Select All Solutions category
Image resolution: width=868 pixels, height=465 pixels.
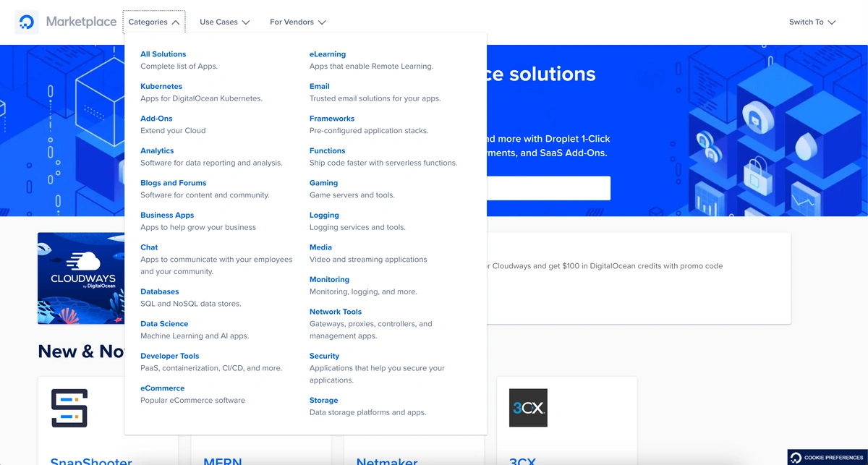[163, 54]
